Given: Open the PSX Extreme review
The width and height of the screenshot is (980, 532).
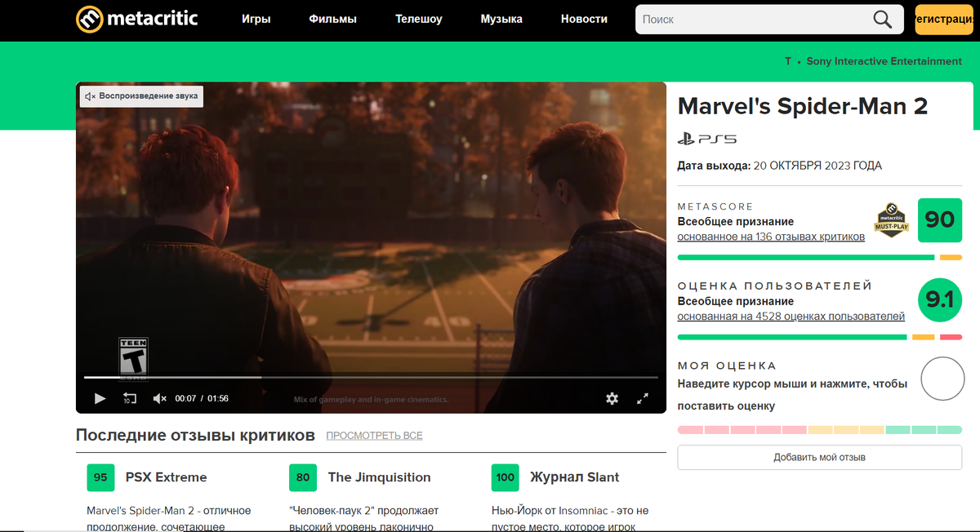Looking at the screenshot, I should point(167,477).
